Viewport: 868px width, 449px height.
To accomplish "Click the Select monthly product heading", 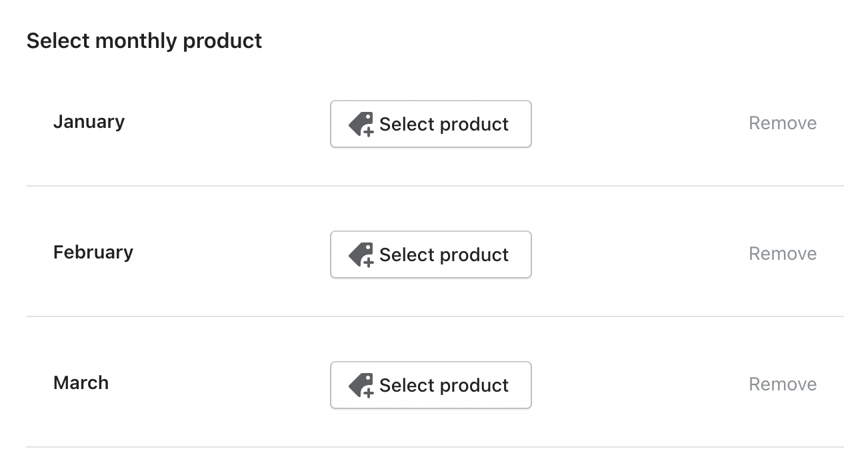I will pos(144,41).
